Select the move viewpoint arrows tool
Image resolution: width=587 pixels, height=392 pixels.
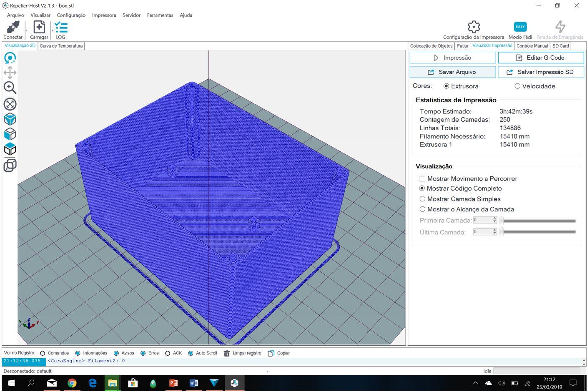10,73
